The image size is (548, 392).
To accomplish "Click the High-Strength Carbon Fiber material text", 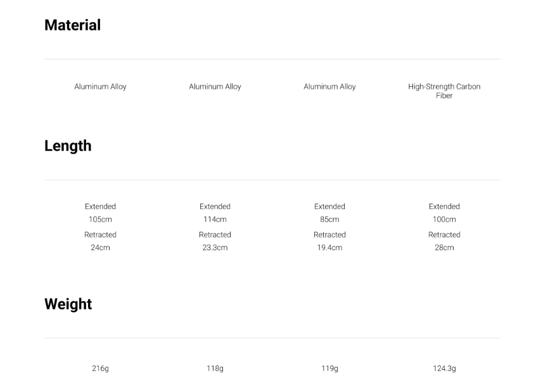I will point(444,91).
